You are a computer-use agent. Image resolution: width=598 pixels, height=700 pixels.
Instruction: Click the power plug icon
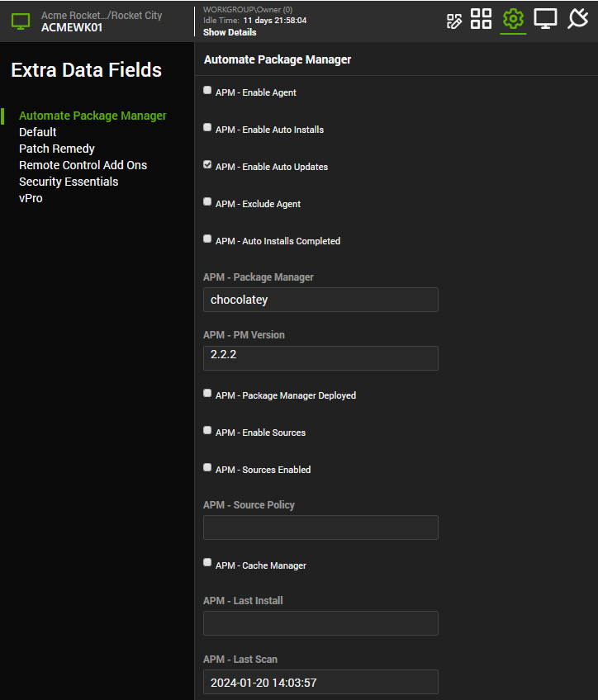[577, 19]
